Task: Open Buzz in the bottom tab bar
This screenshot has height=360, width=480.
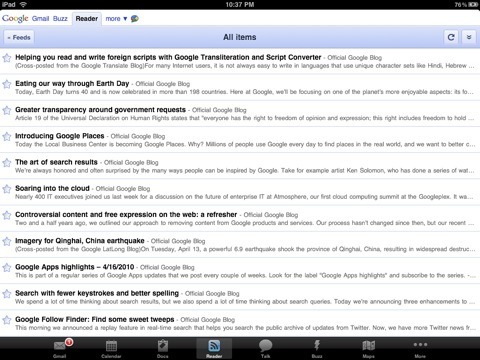Action: pos(317,348)
